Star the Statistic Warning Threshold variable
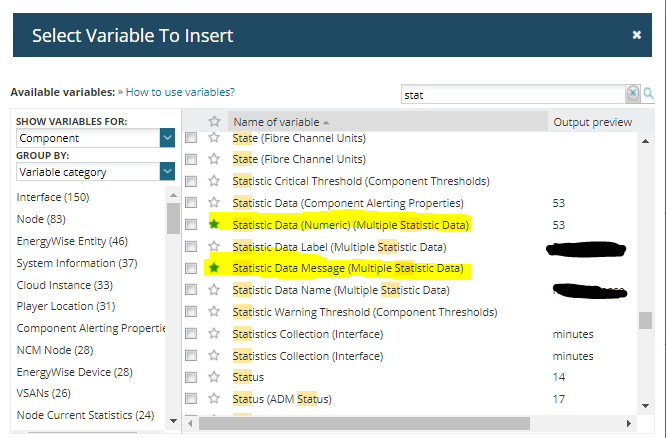 coord(214,312)
